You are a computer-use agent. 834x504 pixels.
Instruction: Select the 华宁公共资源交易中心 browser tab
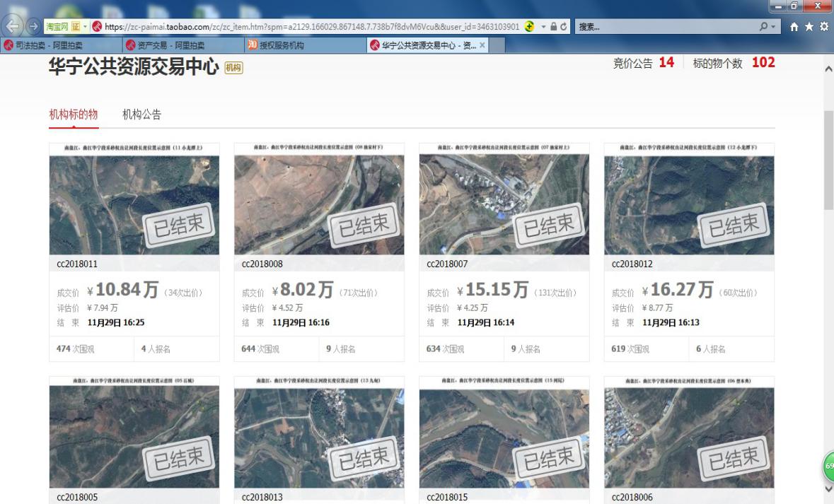pos(427,45)
